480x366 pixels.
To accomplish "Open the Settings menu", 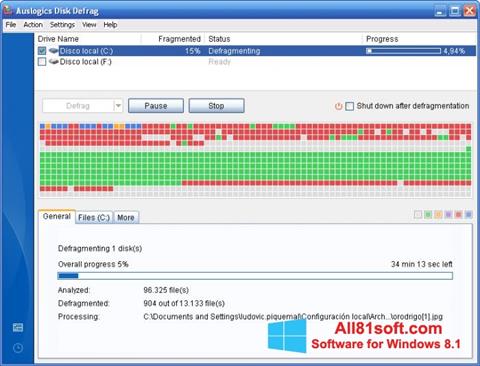I will click(62, 25).
